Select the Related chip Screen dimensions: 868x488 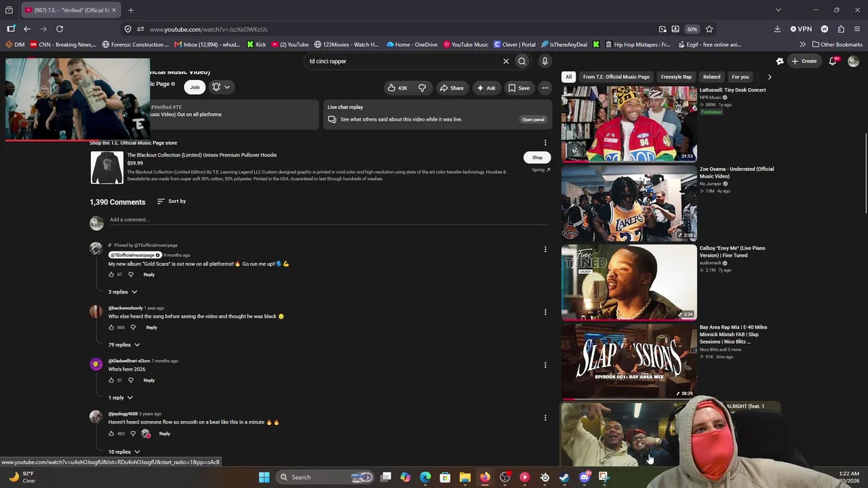tap(711, 77)
